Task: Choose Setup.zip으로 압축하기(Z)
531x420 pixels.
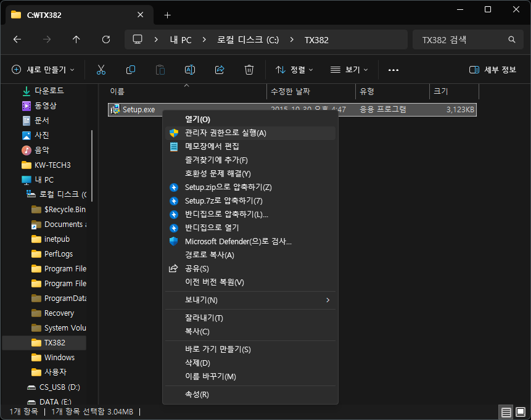Action: coord(250,187)
